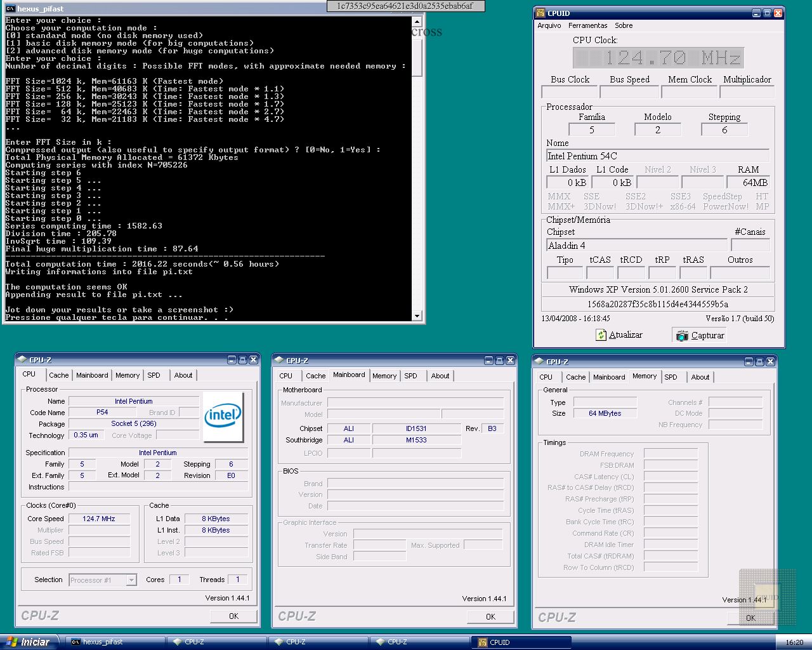Click the Aladdin 4 chipset field
The image size is (812, 650).
[637, 245]
